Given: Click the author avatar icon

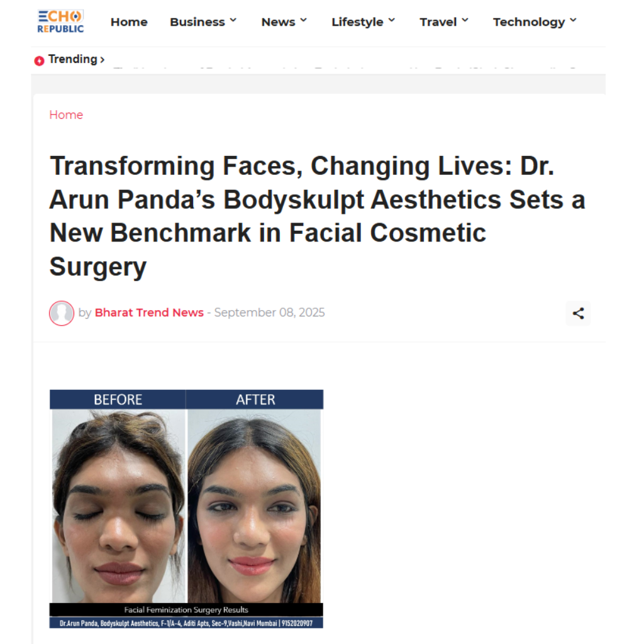Looking at the screenshot, I should point(62,313).
